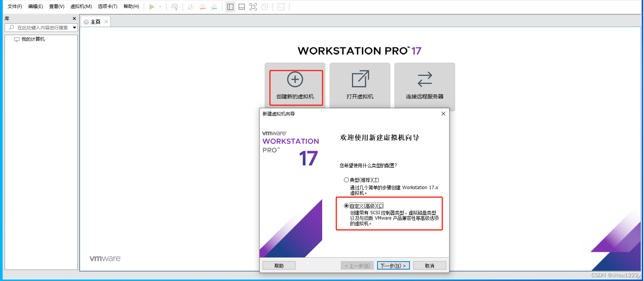The width and height of the screenshot is (644, 281).
Task: Click the revert to snapshot icon
Action: pyautogui.click(x=202, y=7)
